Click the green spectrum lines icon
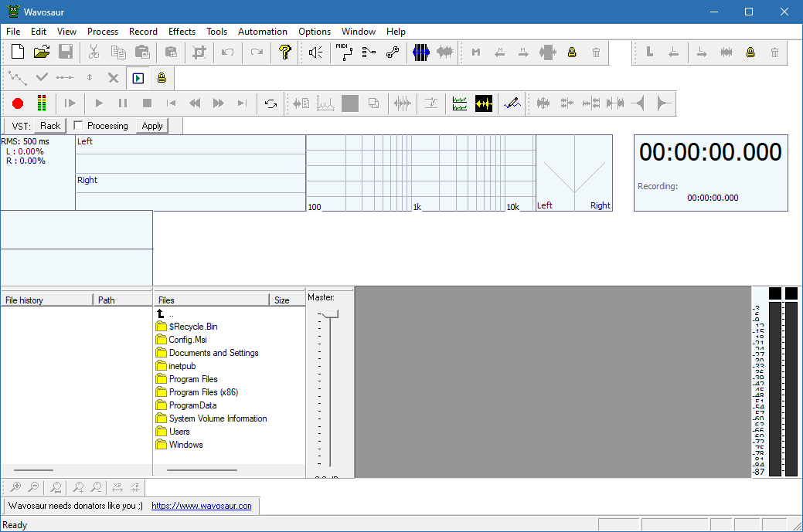 (459, 103)
